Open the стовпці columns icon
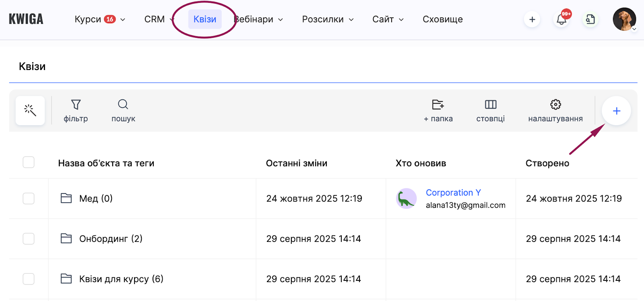This screenshot has height=301, width=644. 490,105
